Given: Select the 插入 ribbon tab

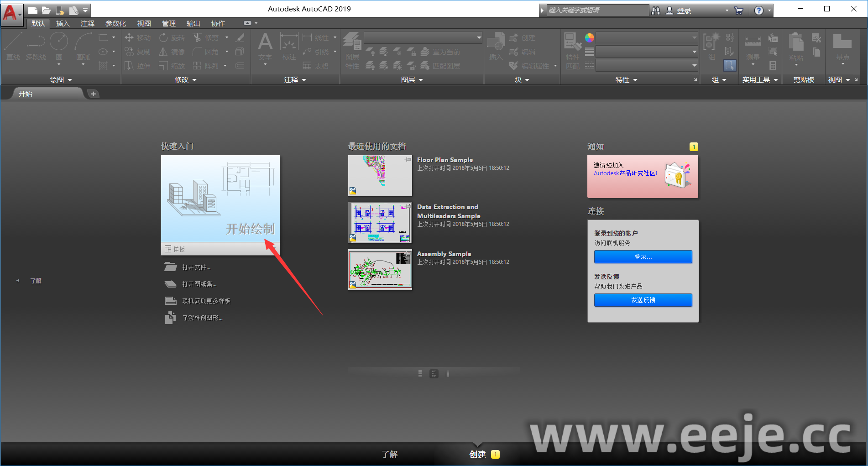Looking at the screenshot, I should pos(63,24).
